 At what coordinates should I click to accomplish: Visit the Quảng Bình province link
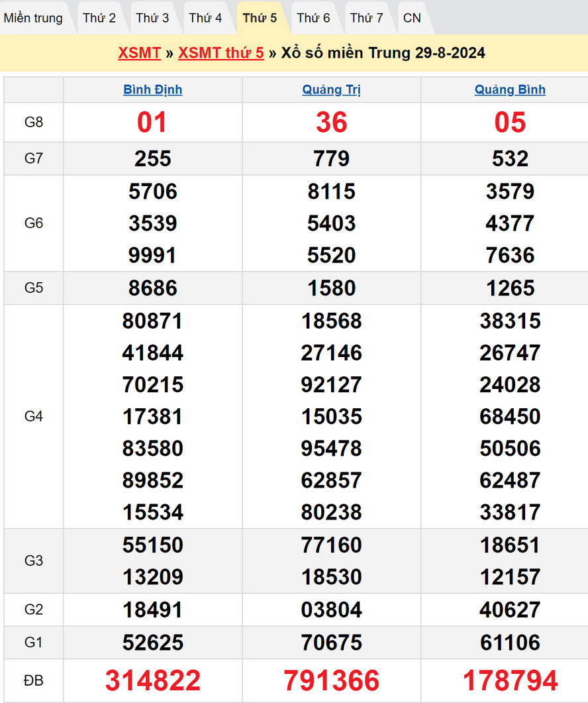point(510,89)
